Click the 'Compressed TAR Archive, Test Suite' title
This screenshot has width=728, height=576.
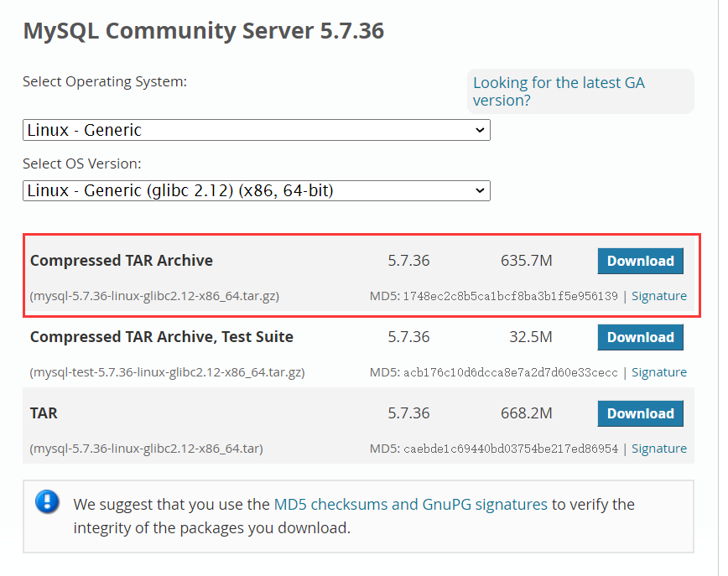pos(162,336)
